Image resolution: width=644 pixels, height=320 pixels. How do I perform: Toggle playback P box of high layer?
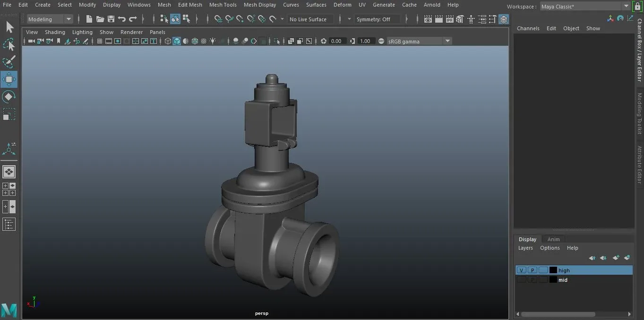(x=532, y=270)
